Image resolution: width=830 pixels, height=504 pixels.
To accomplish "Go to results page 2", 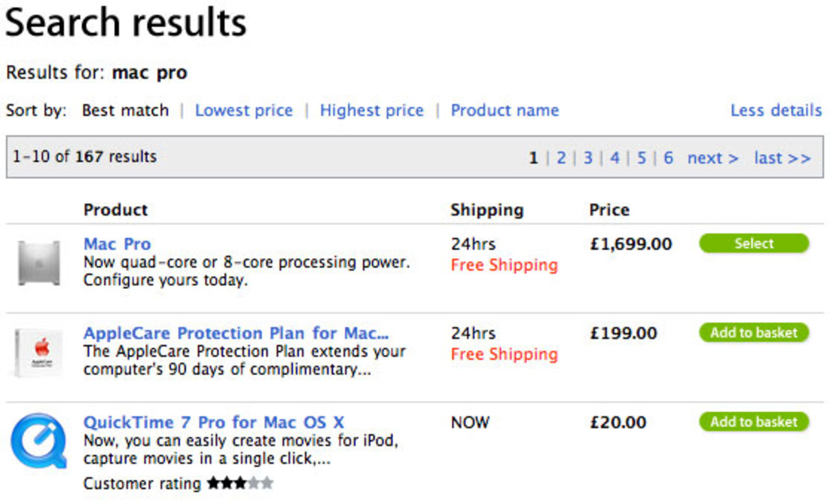I will (x=561, y=158).
